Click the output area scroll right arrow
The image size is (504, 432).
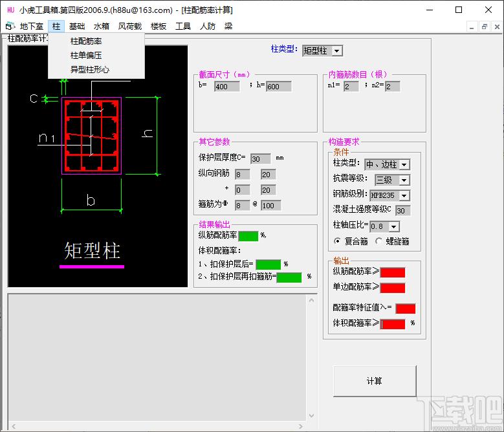click(301, 426)
